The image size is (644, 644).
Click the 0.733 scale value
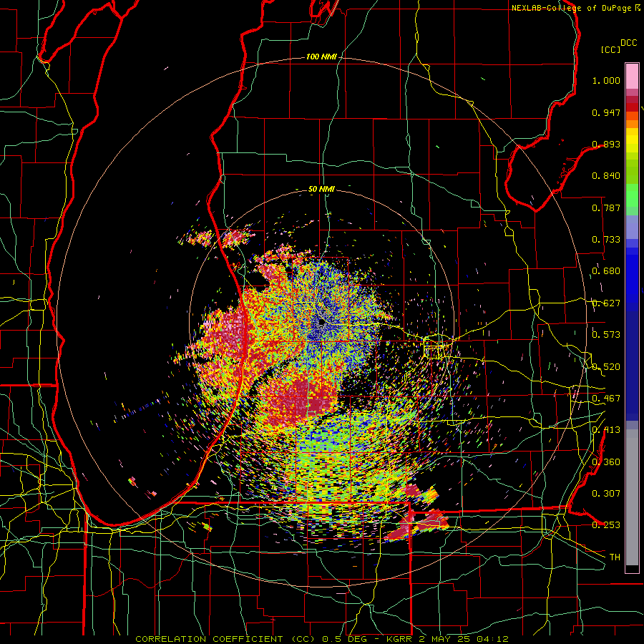pyautogui.click(x=606, y=240)
